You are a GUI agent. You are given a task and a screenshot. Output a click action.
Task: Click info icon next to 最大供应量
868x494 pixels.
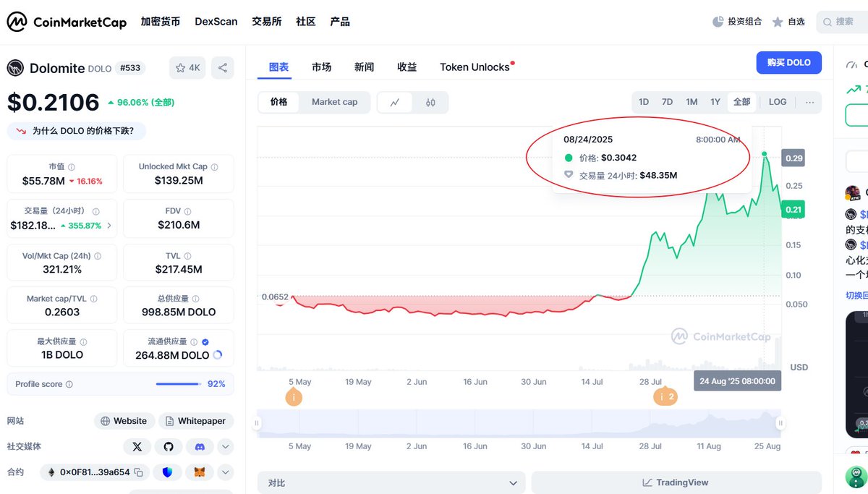point(83,341)
